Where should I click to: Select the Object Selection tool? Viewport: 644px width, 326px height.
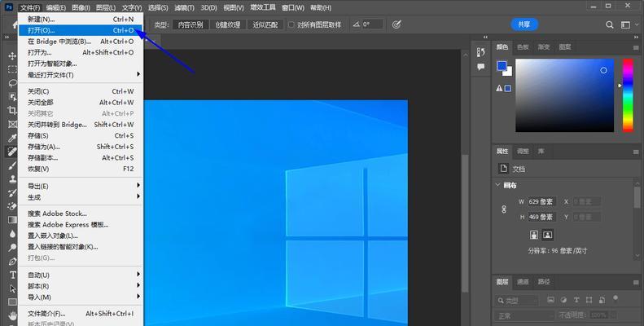12,97
